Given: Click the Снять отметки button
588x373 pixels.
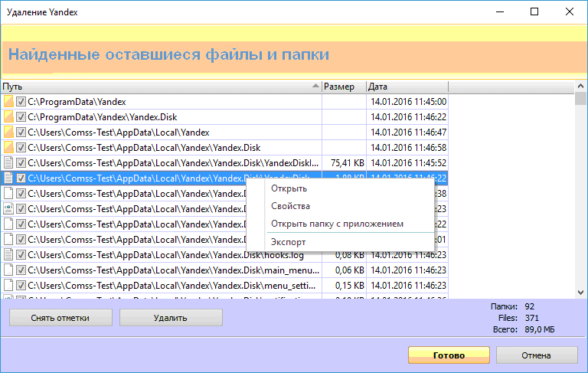Looking at the screenshot, I should 60,318.
